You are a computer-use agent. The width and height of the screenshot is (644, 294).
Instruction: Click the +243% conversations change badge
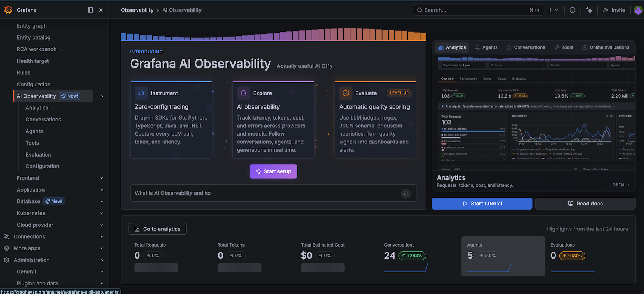[412, 256]
